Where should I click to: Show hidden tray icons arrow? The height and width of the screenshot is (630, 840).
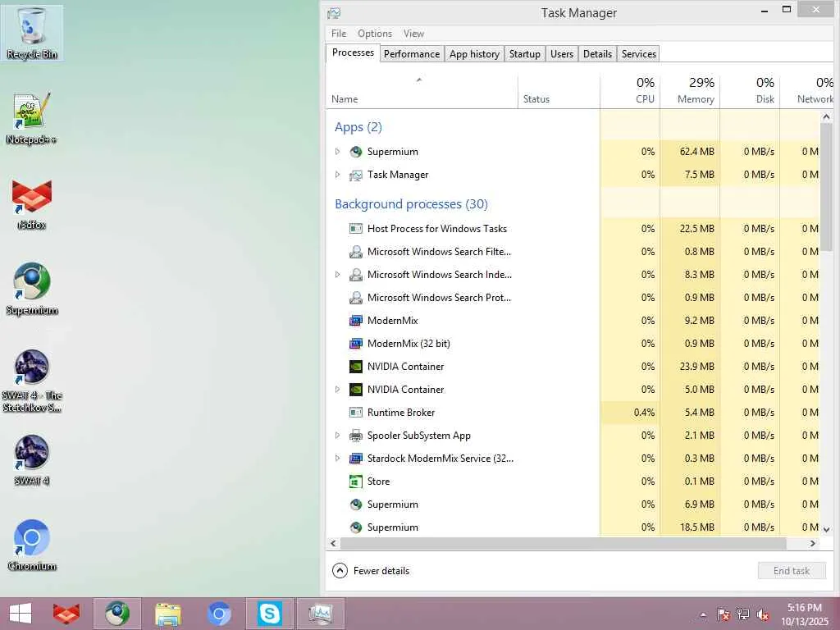pos(703,615)
